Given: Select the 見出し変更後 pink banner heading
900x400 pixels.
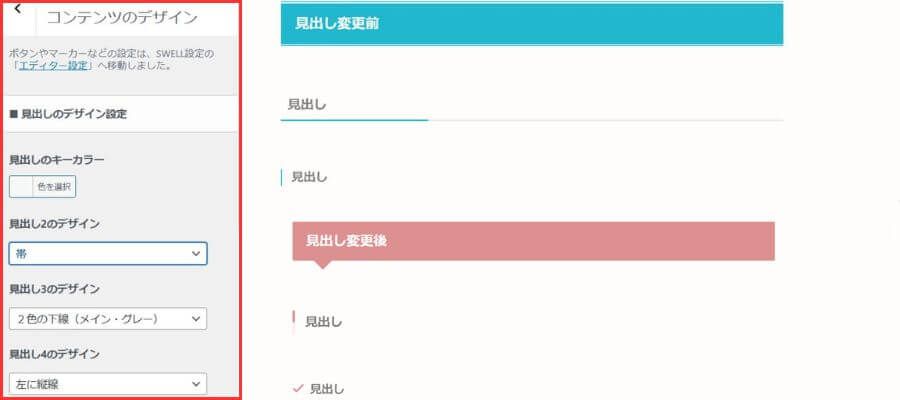Looking at the screenshot, I should tap(533, 241).
